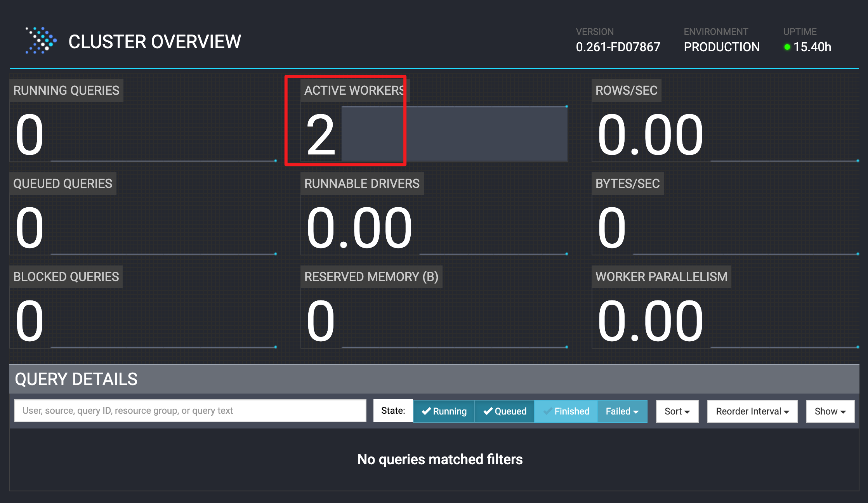Click the WORKER PARALLELISM label
The width and height of the screenshot is (868, 503).
pos(661,277)
